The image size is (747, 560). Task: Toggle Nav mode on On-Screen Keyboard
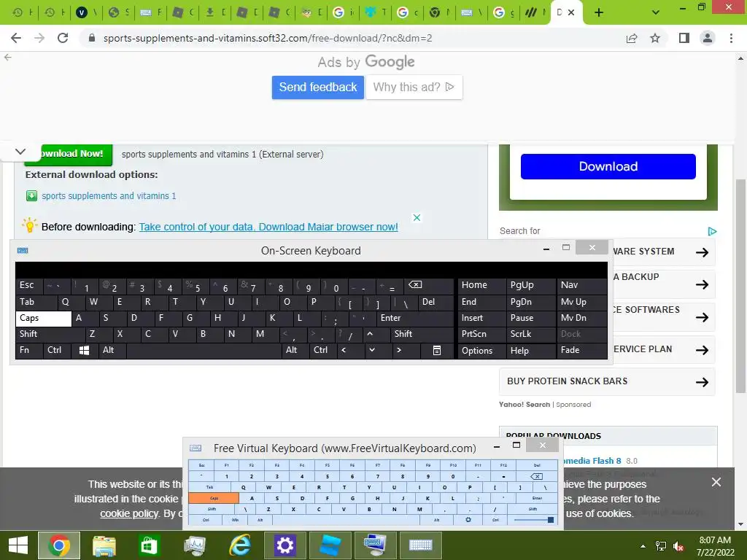581,285
